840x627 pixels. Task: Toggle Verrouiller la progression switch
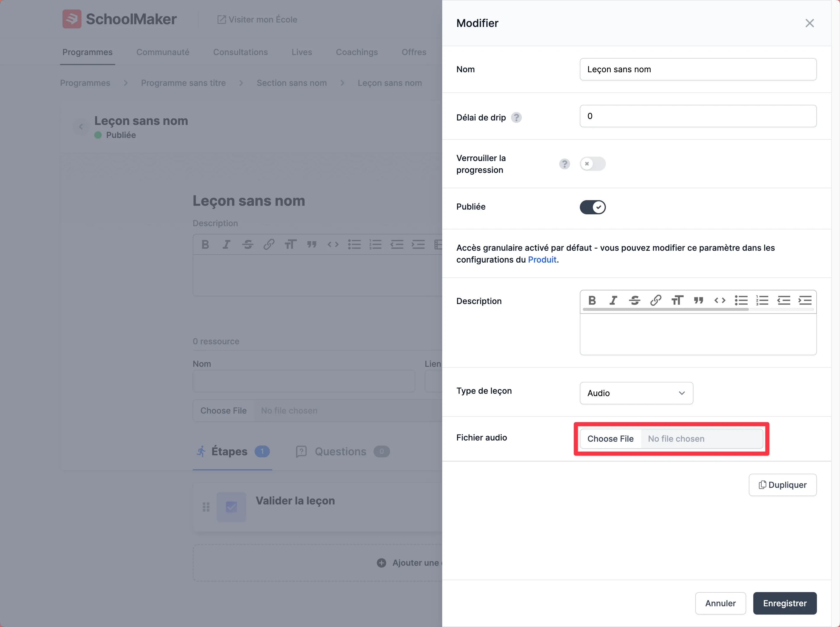click(x=593, y=164)
